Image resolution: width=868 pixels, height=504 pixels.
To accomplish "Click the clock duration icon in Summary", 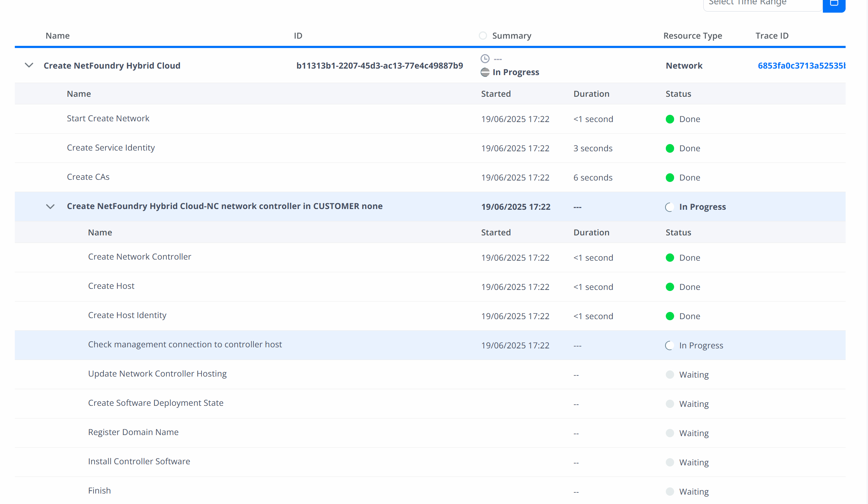I will click(485, 58).
